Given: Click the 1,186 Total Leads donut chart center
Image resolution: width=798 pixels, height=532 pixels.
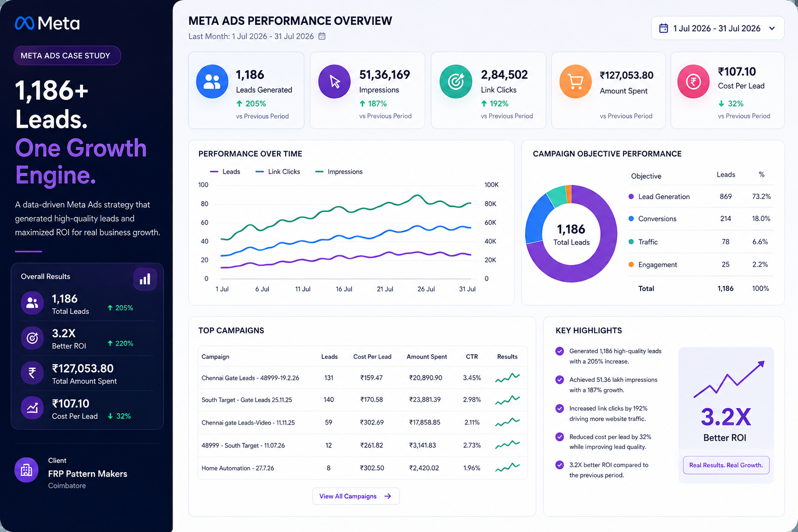Looking at the screenshot, I should 571,234.
